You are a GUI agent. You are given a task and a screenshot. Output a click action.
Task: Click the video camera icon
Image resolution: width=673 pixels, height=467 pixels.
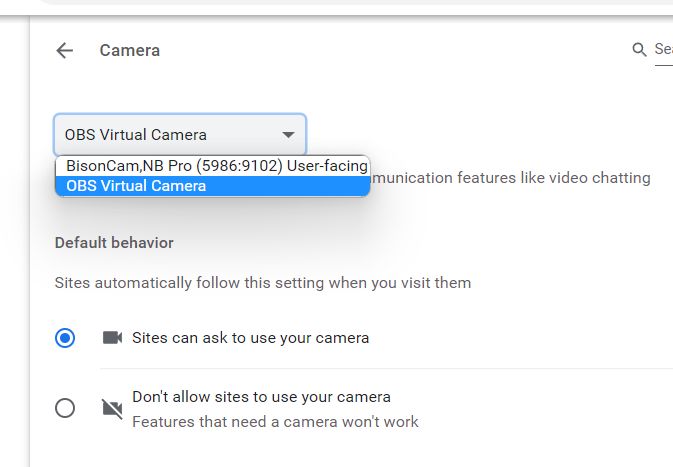(112, 338)
